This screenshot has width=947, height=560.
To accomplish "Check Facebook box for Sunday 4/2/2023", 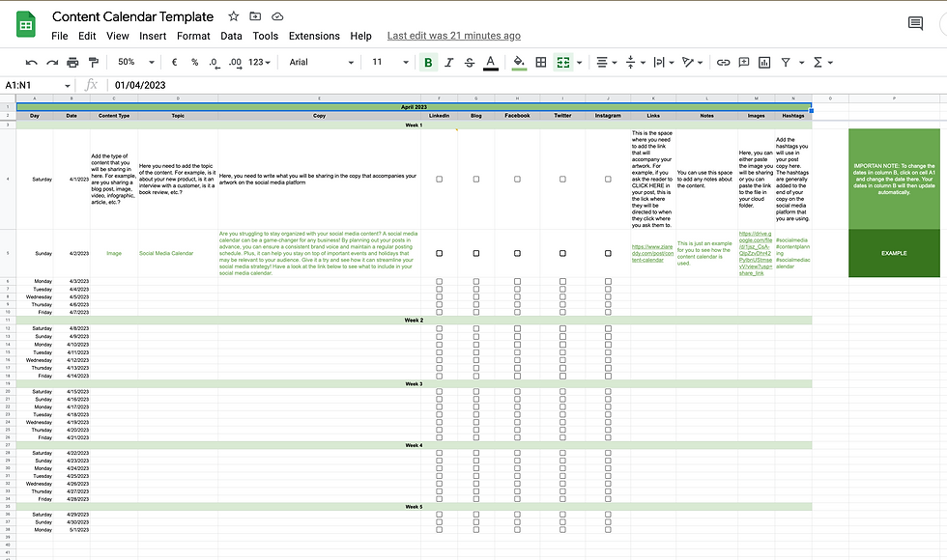I will (517, 253).
